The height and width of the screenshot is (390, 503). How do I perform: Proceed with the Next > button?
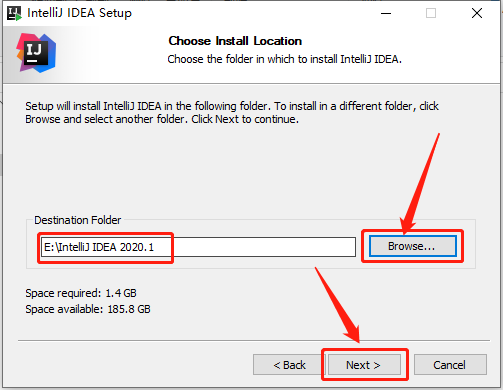(364, 365)
